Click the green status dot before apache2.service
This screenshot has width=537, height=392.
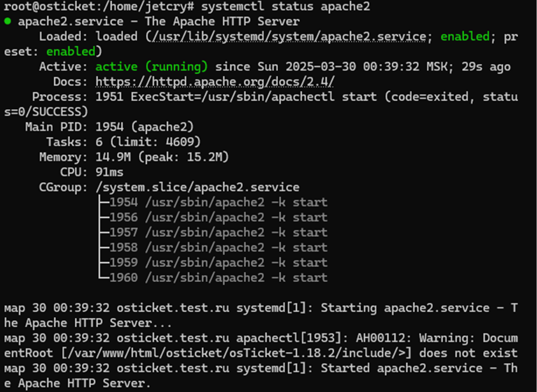8,21
